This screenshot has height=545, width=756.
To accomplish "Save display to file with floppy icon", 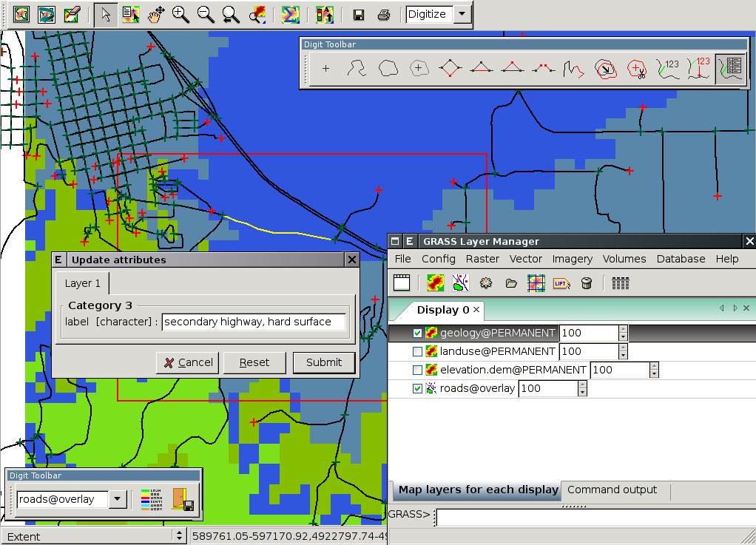I will (x=359, y=15).
